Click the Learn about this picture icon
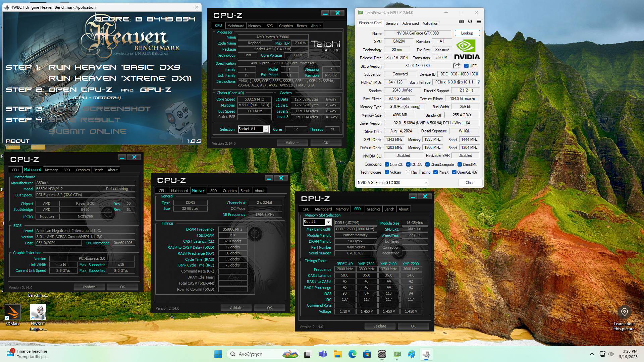Image resolution: width=644 pixels, height=362 pixels. tap(624, 312)
